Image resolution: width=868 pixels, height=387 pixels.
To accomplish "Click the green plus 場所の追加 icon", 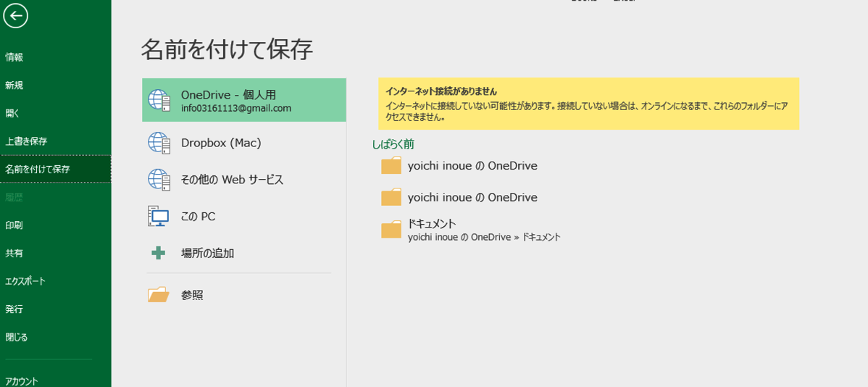I will coord(159,253).
